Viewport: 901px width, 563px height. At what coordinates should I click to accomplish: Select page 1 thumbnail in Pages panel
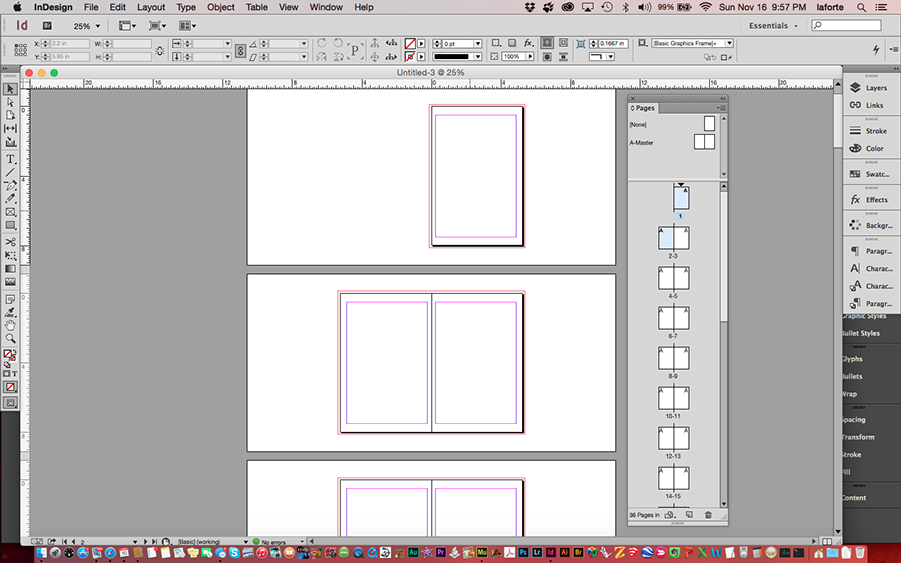click(x=681, y=197)
